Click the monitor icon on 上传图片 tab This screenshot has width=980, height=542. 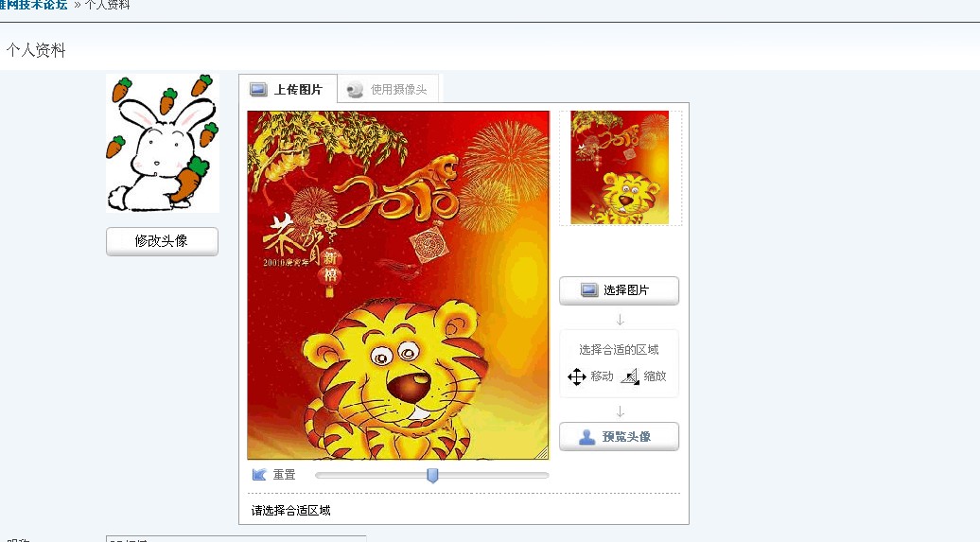[x=258, y=90]
